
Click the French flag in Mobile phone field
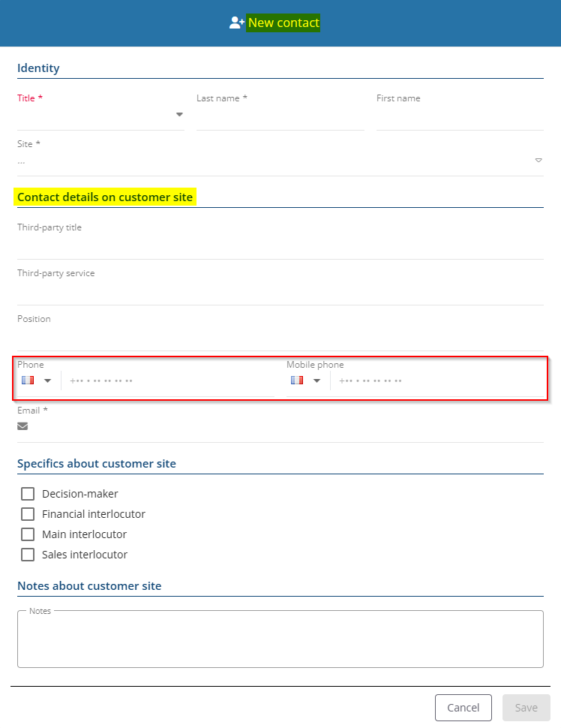297,381
